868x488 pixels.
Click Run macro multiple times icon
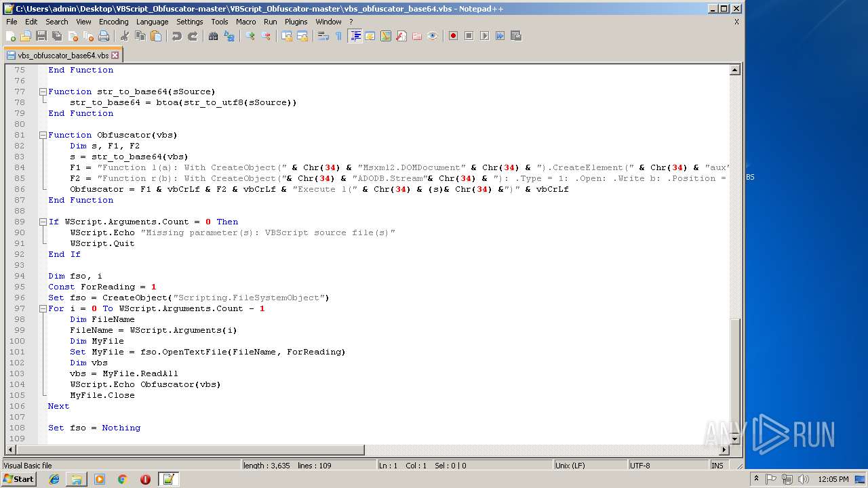coord(500,36)
